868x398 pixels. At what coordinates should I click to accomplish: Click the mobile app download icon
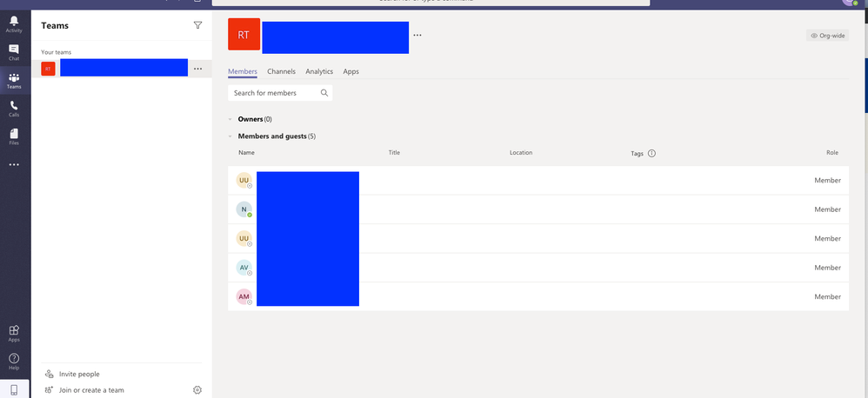[15, 389]
